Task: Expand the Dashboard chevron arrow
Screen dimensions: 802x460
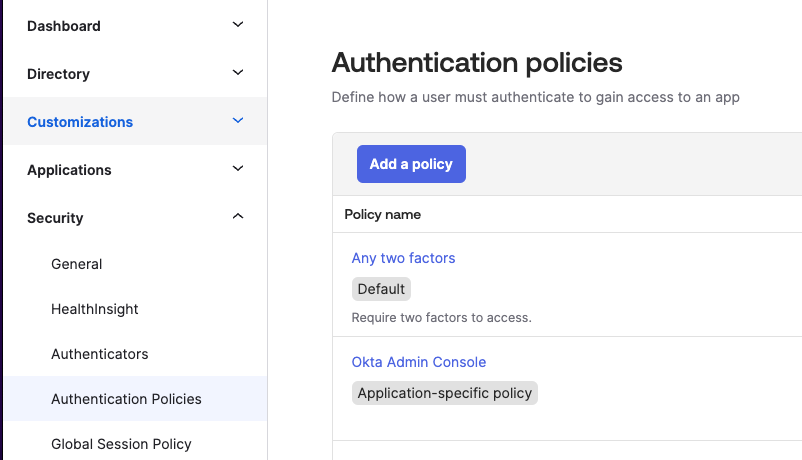Action: [238, 25]
